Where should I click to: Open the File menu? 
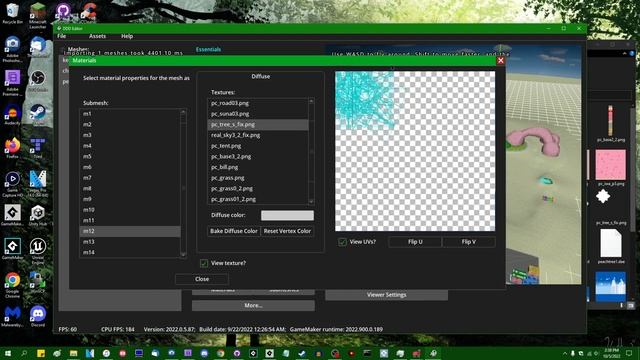tap(62, 36)
